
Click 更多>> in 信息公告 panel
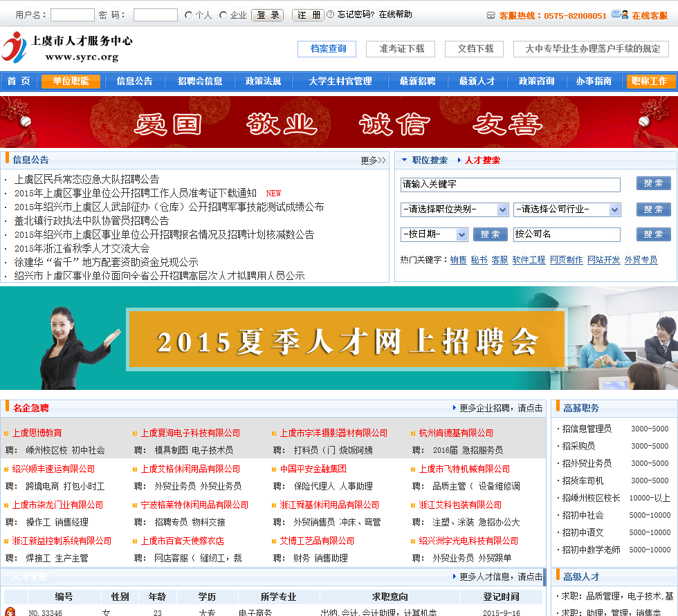pos(373,160)
